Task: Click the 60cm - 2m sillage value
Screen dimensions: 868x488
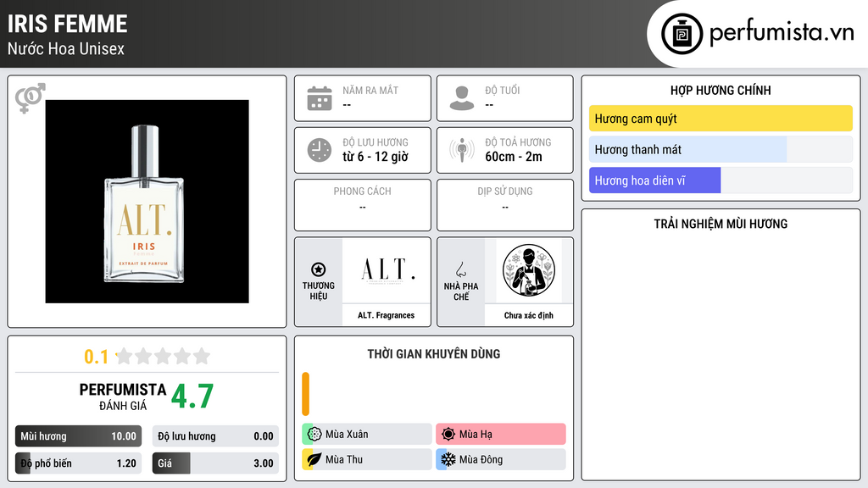Action: [x=514, y=157]
